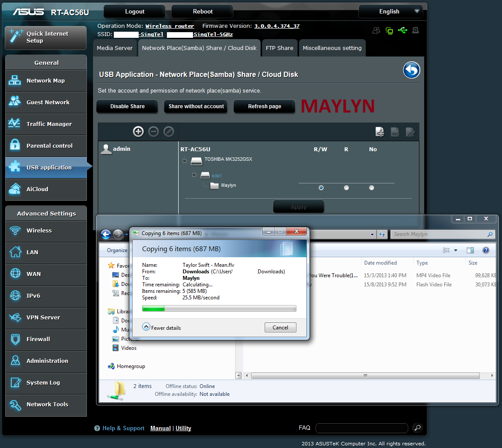Click the Disable Share button
Viewport: 502px width, 448px height.
[x=127, y=106]
